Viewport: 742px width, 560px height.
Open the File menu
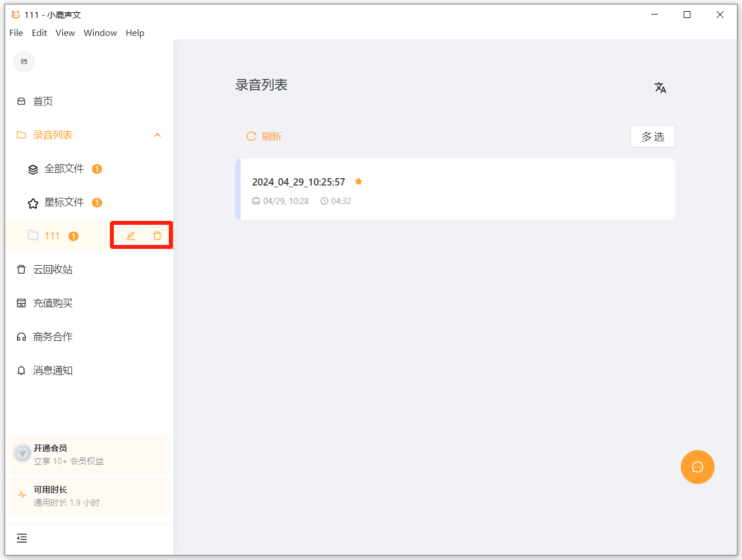(x=16, y=33)
